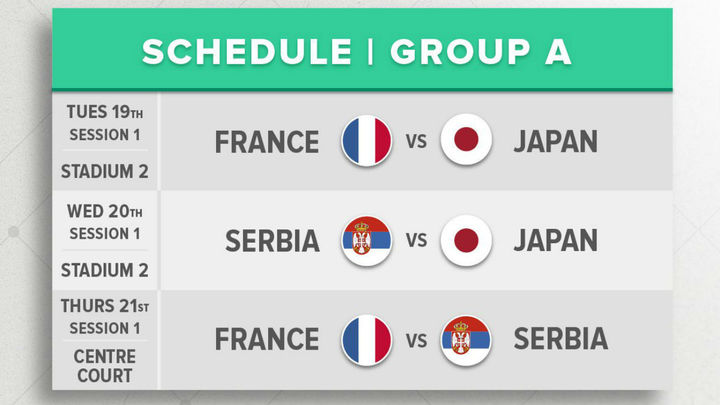The image size is (720, 405).
Task: Click the VS text in Wednesday's match
Action: 416,241
